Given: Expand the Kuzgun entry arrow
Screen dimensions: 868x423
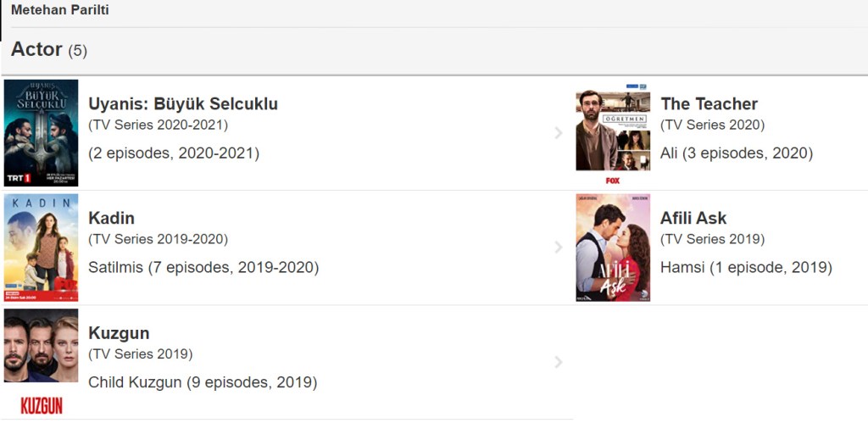Looking at the screenshot, I should [x=558, y=362].
